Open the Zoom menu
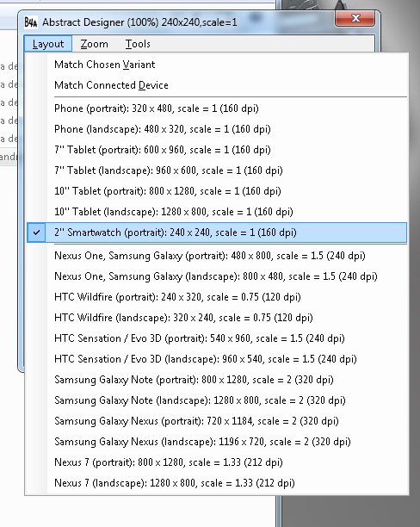This screenshot has height=527, width=420. pos(94,44)
